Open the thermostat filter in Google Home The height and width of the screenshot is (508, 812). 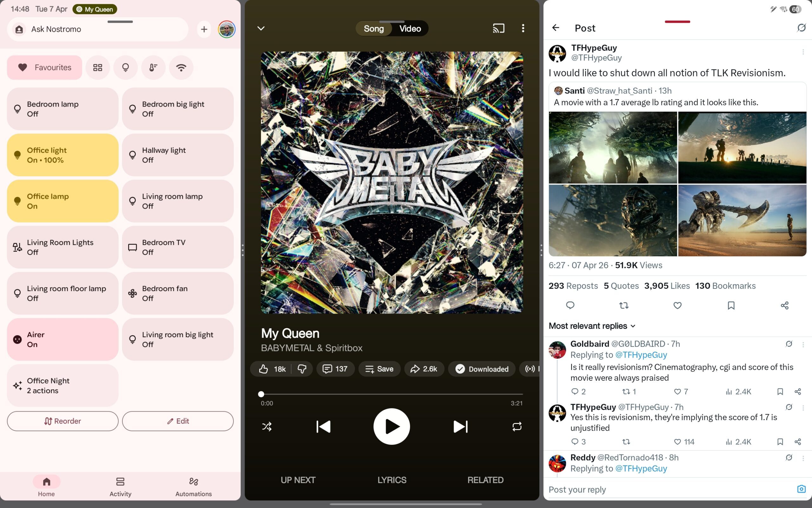click(x=153, y=67)
